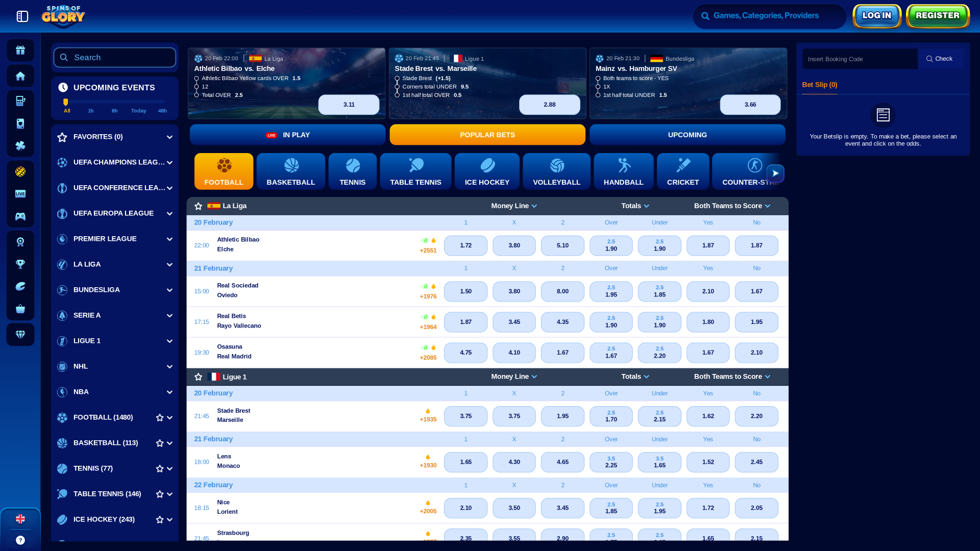The image size is (980, 551).
Task: Open the slot machine games icon
Action: (20, 101)
